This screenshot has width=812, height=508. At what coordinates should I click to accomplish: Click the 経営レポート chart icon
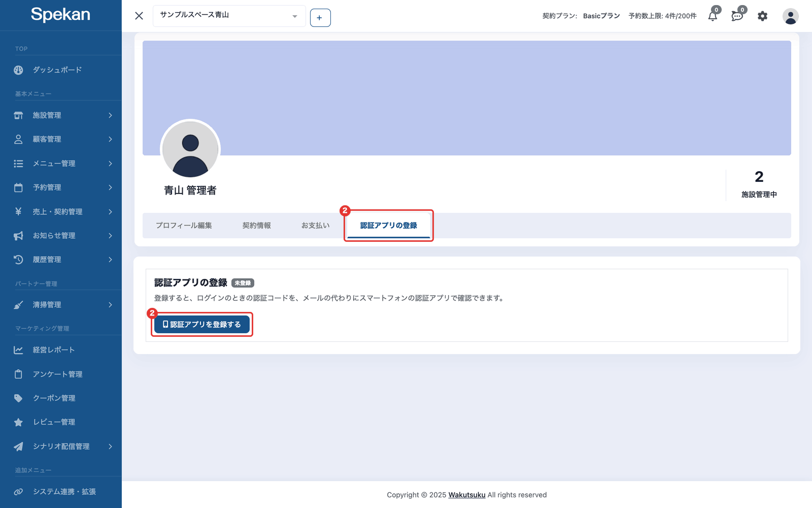pos(18,350)
